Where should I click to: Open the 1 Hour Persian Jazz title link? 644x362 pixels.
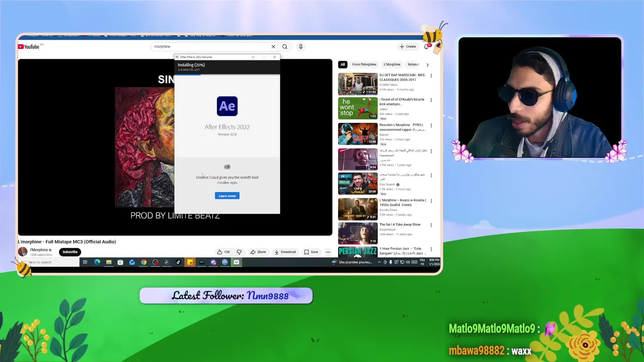[x=401, y=251]
